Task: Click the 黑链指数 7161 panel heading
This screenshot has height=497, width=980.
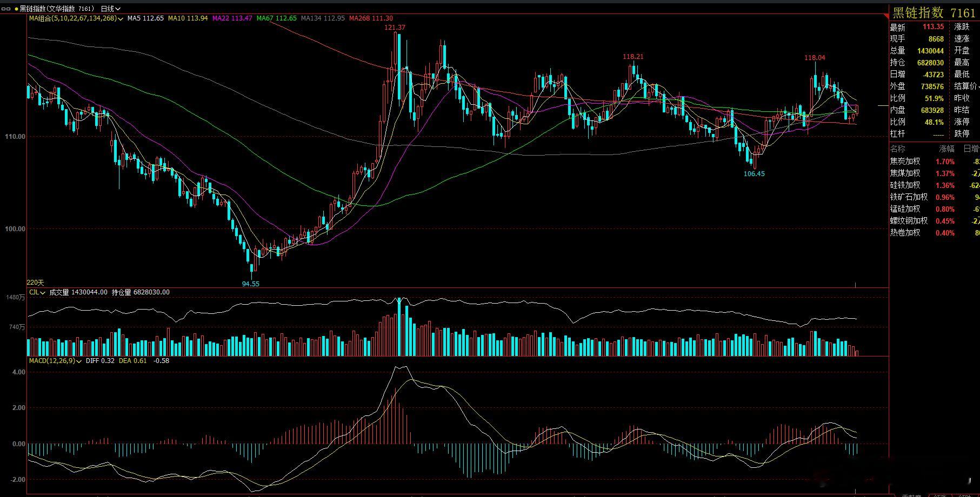Action: pos(934,12)
